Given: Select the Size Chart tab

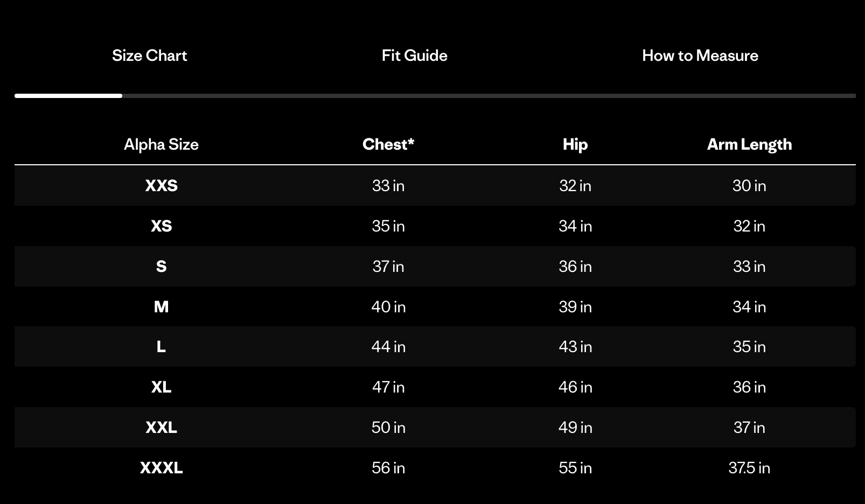Looking at the screenshot, I should (x=149, y=55).
